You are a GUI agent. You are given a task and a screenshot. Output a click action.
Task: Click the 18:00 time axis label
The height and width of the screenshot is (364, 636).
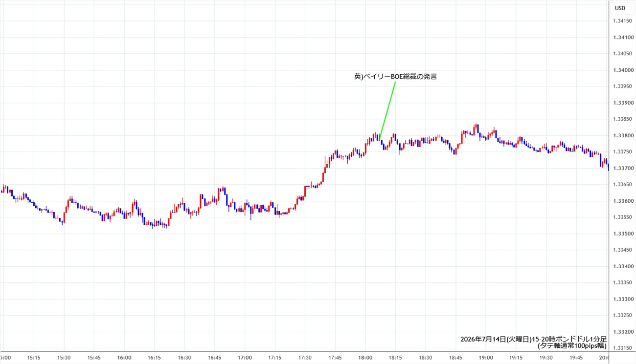(x=365, y=358)
